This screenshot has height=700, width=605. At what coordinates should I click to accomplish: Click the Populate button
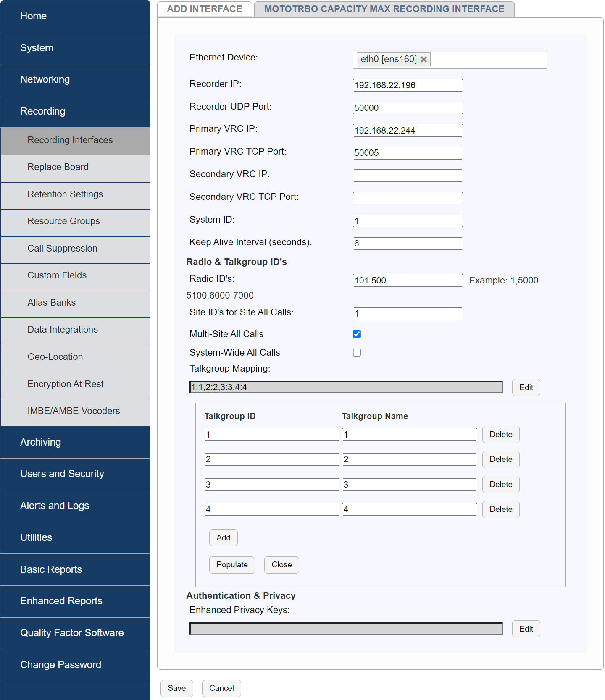click(232, 565)
